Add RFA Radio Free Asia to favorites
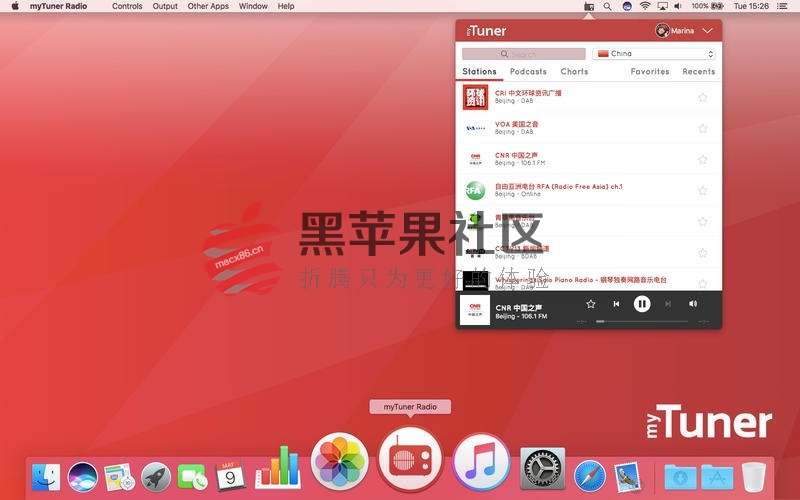Screen dimensions: 800x500 click(702, 190)
